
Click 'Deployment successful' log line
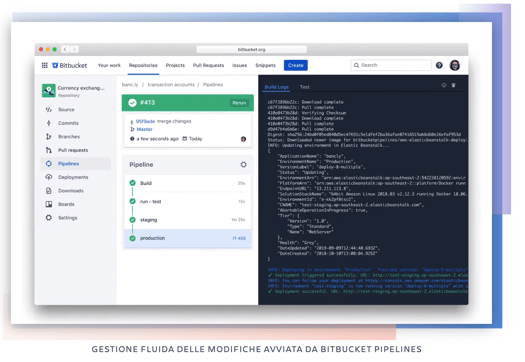pos(368,292)
